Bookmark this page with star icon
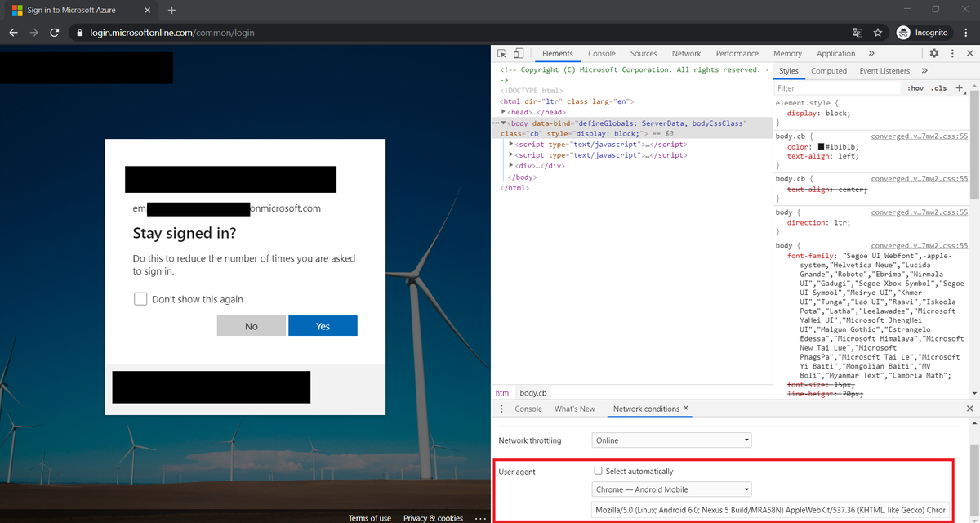980x523 pixels. coord(878,33)
